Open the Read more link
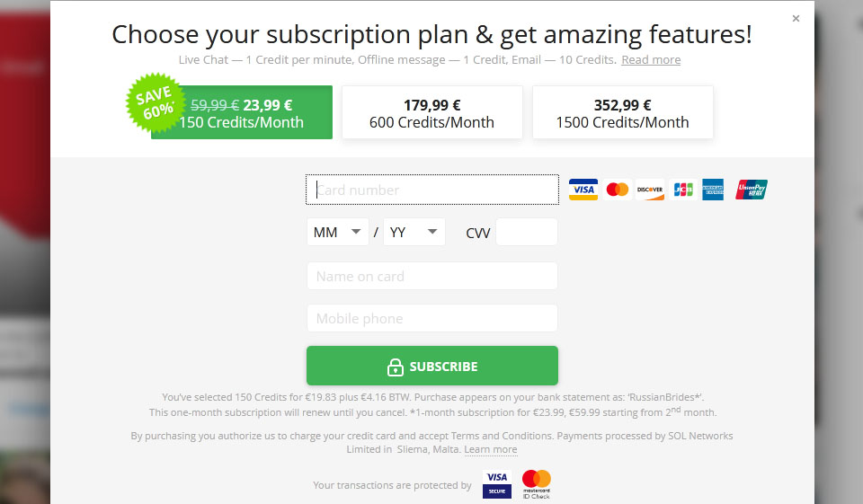The width and height of the screenshot is (863, 504). [651, 60]
